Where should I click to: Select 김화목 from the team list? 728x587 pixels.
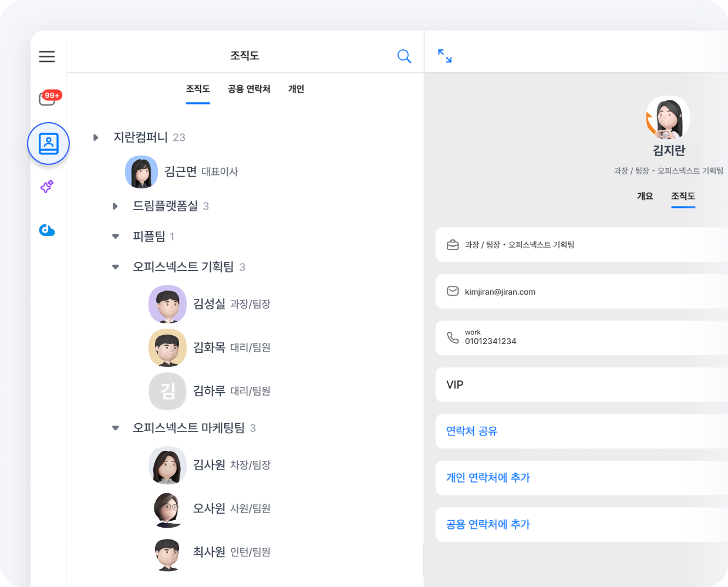(209, 348)
